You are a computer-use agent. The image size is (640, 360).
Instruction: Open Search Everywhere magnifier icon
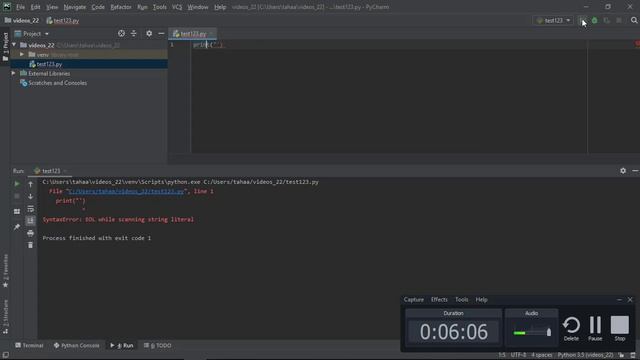tap(634, 20)
